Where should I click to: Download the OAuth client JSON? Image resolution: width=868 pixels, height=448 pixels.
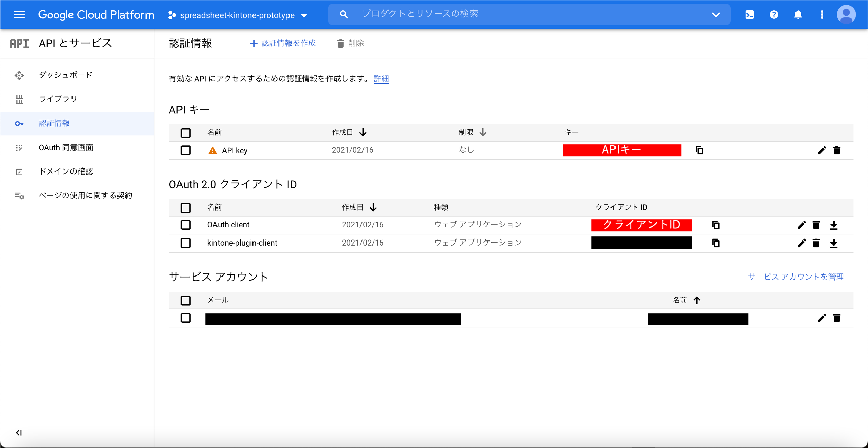(833, 225)
